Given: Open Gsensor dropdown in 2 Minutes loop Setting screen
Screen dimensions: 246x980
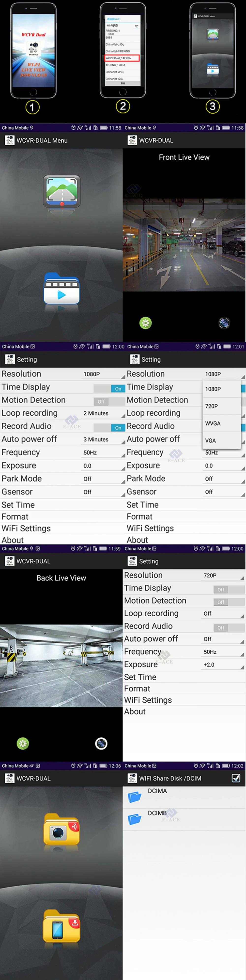Looking at the screenshot, I should [x=103, y=492].
